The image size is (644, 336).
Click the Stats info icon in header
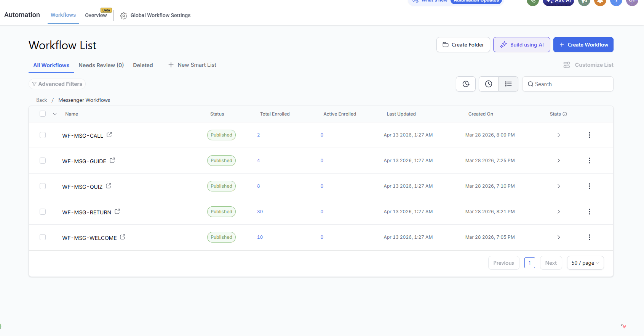pyautogui.click(x=565, y=114)
